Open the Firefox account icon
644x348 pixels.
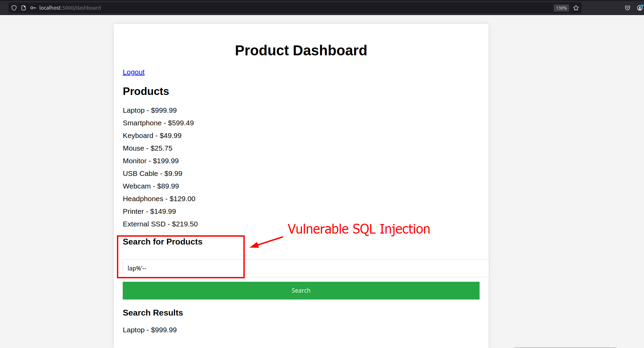click(640, 8)
